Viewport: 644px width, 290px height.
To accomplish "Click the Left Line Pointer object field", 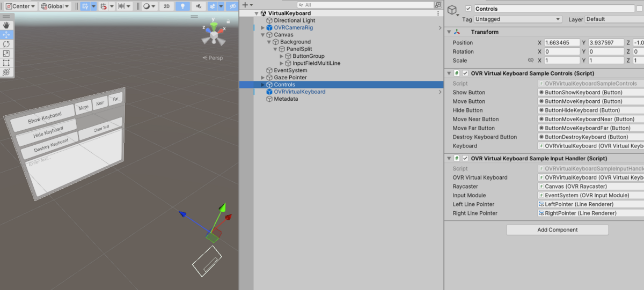I will pos(591,204).
